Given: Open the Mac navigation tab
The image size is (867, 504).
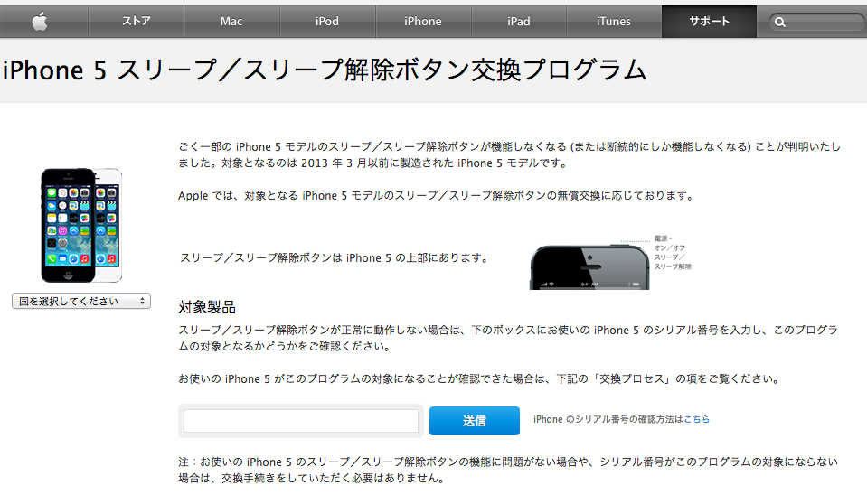Looking at the screenshot, I should tap(231, 22).
